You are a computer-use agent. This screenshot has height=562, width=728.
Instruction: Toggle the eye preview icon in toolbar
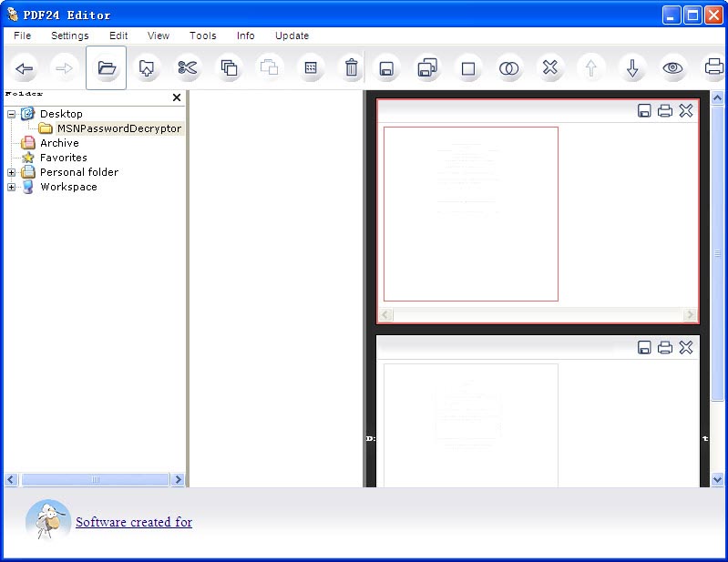point(673,68)
